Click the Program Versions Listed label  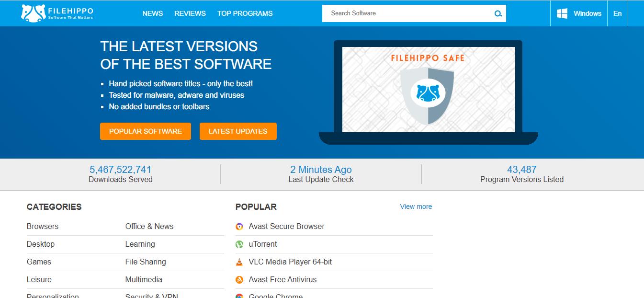point(522,180)
